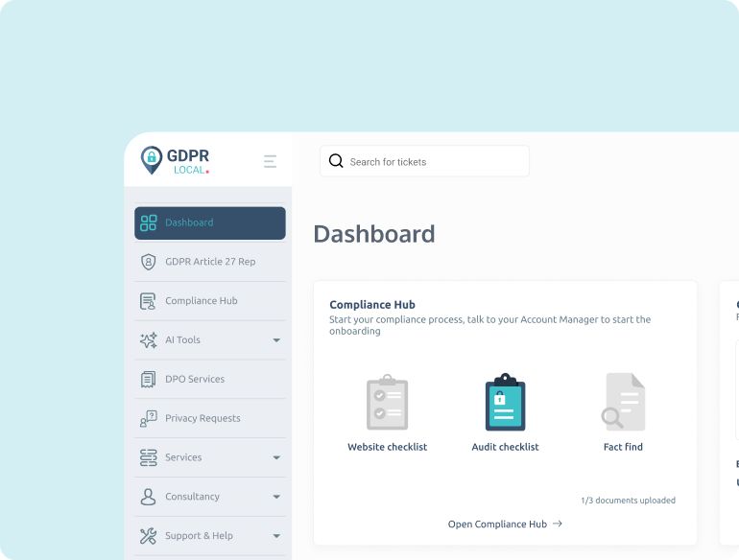
Task: Collapse sidebar with the hamburger menu icon
Action: [270, 161]
